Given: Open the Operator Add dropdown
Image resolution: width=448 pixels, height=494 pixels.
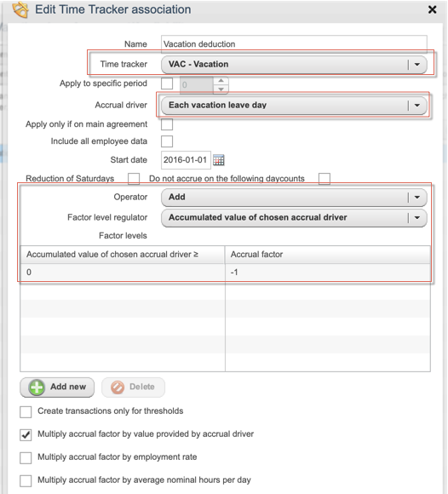Looking at the screenshot, I should tap(294, 198).
